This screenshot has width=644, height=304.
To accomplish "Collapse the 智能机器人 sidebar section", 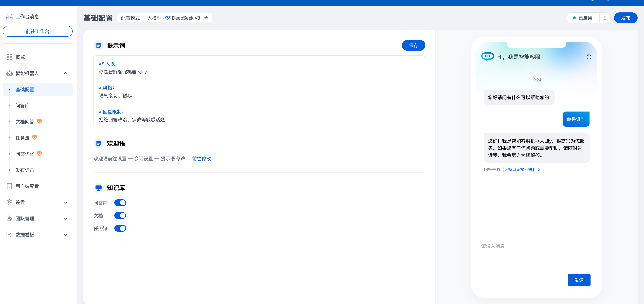I will pyautogui.click(x=66, y=73).
